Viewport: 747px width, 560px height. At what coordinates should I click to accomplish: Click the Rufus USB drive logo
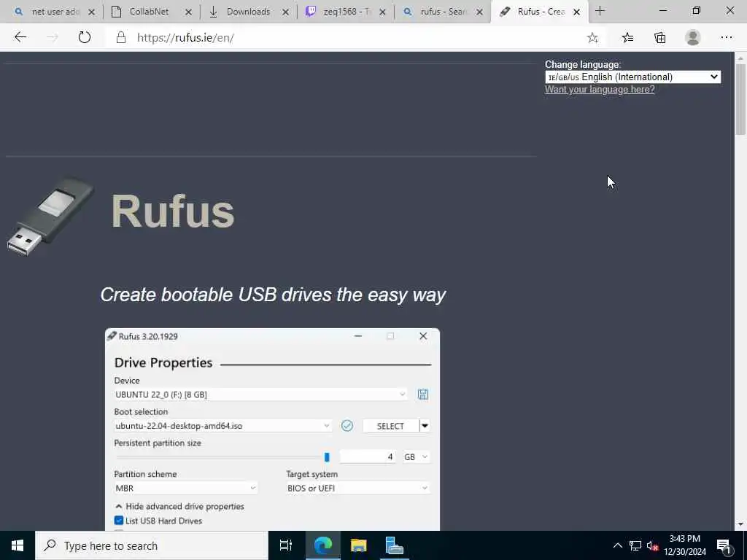click(50, 217)
